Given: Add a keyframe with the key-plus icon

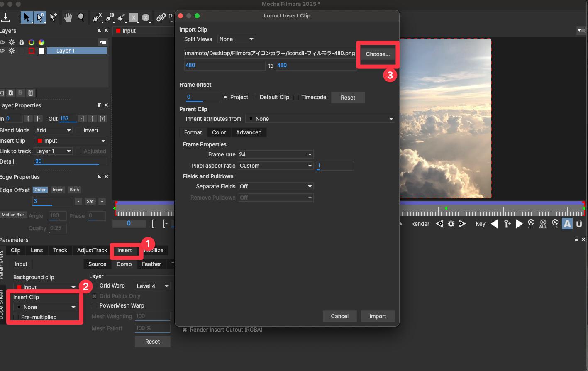Looking at the screenshot, I should tap(507, 224).
